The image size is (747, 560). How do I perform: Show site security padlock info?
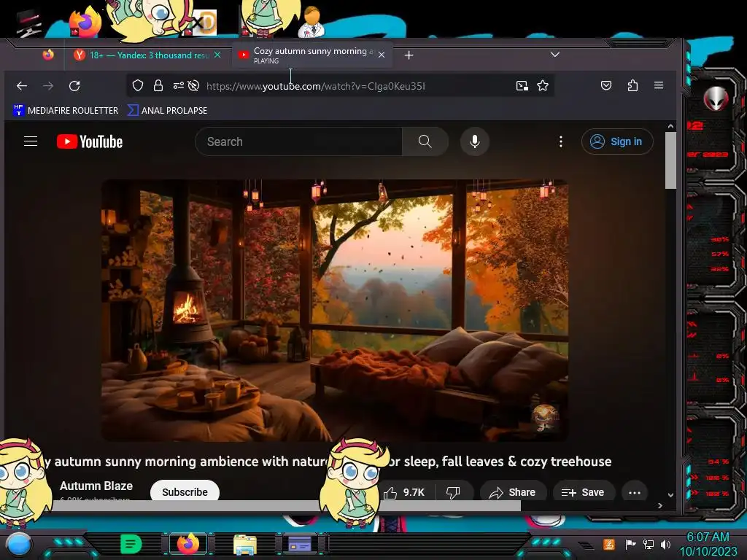click(158, 86)
